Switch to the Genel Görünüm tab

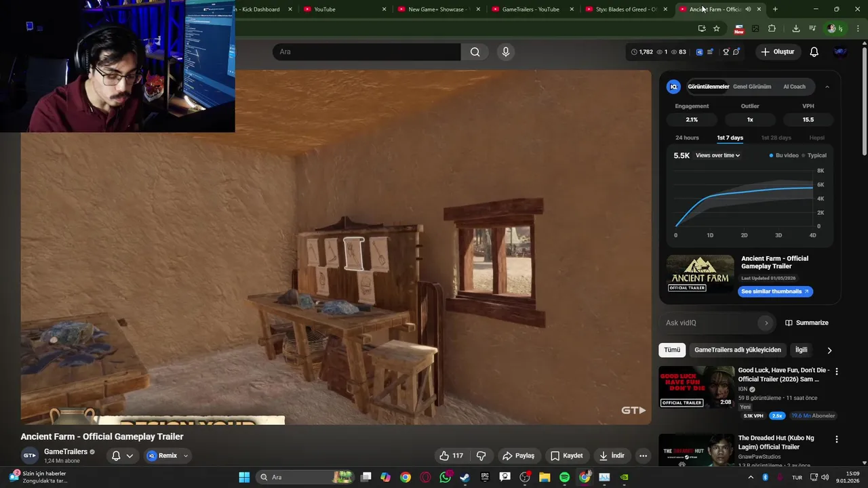pyautogui.click(x=752, y=87)
